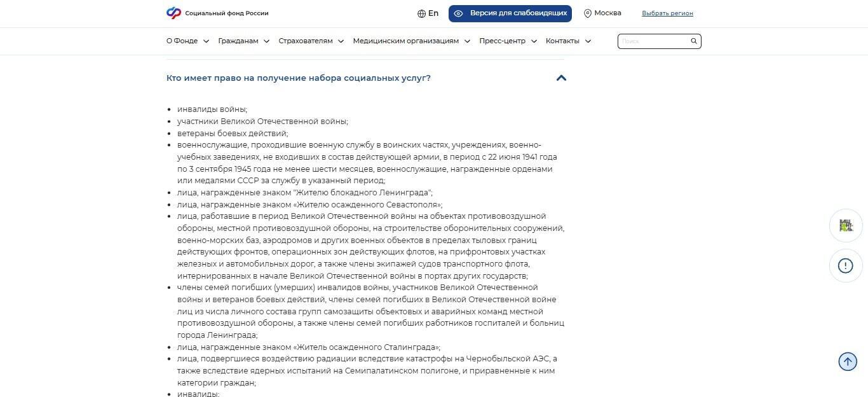Click into the Поиск search field
The image size is (868, 397).
pyautogui.click(x=654, y=41)
